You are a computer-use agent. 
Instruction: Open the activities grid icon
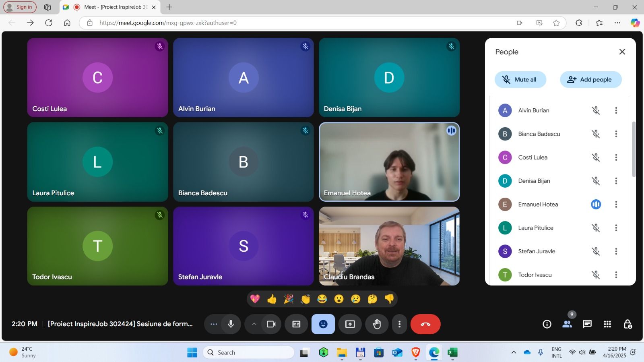click(607, 324)
